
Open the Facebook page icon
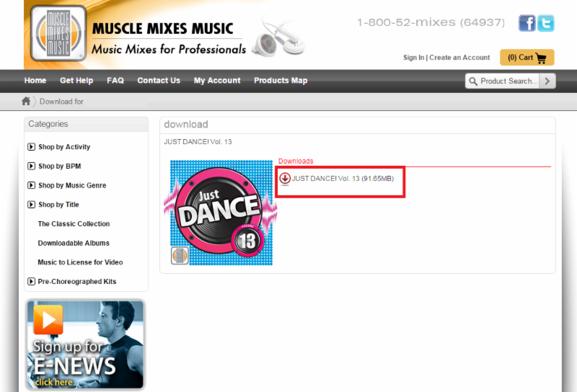click(527, 23)
